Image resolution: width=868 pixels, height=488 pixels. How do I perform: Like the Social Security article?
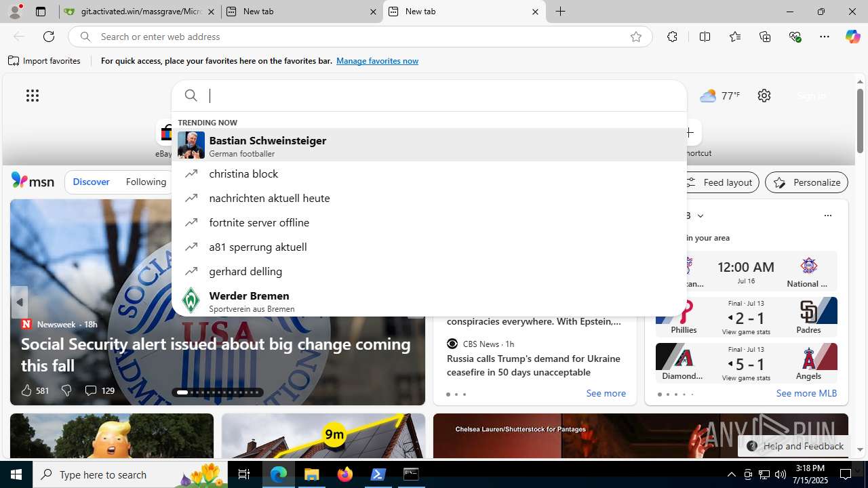click(35, 390)
